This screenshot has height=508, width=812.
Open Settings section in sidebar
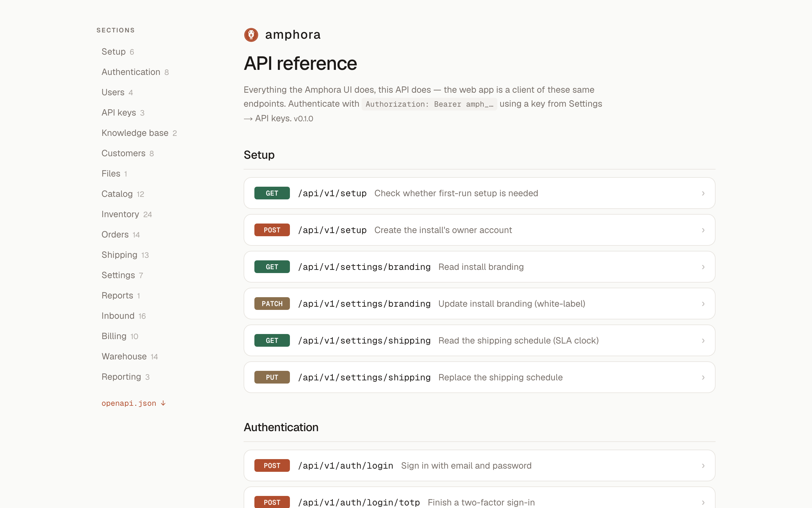(122, 275)
